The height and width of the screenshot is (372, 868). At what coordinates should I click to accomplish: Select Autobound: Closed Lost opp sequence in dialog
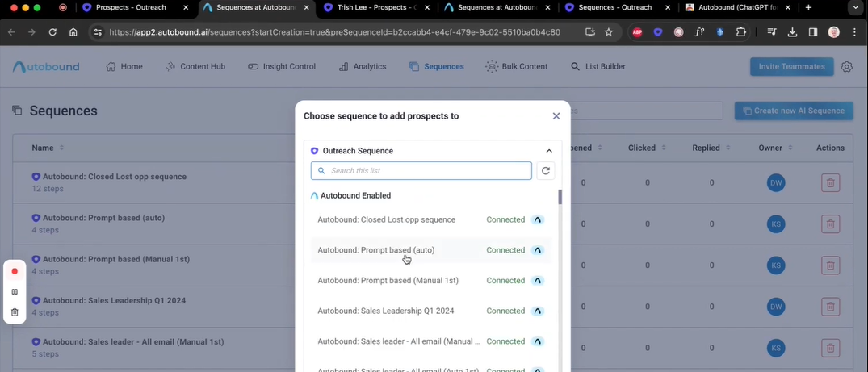coord(430,219)
